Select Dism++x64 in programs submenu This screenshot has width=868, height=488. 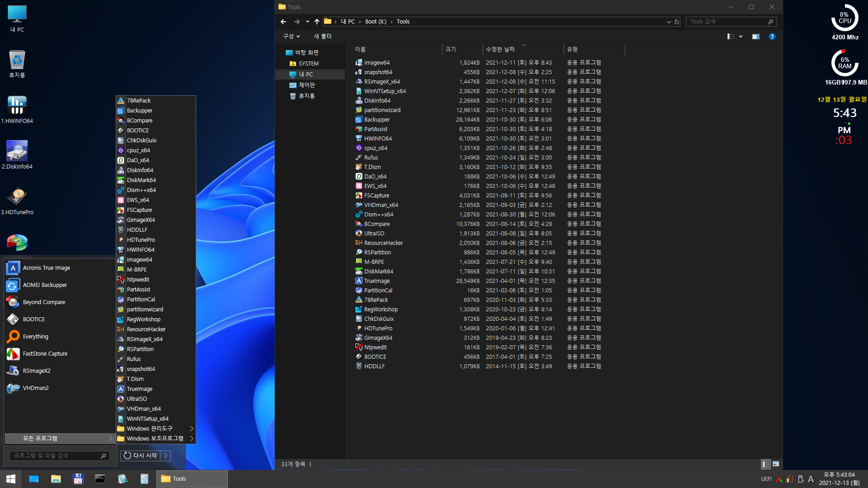tap(156, 190)
